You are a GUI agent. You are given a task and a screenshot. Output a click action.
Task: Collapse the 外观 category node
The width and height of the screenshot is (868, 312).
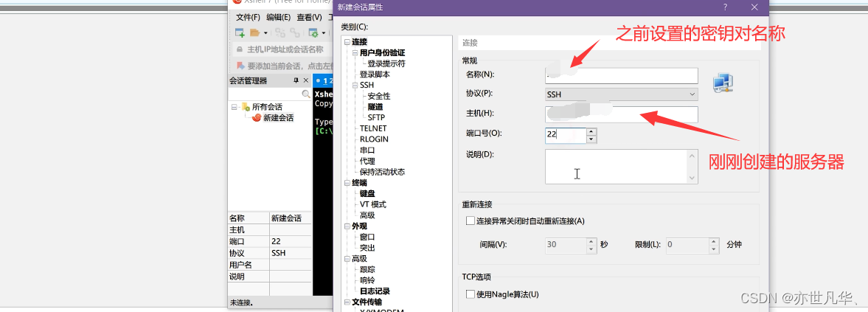pyautogui.click(x=347, y=226)
